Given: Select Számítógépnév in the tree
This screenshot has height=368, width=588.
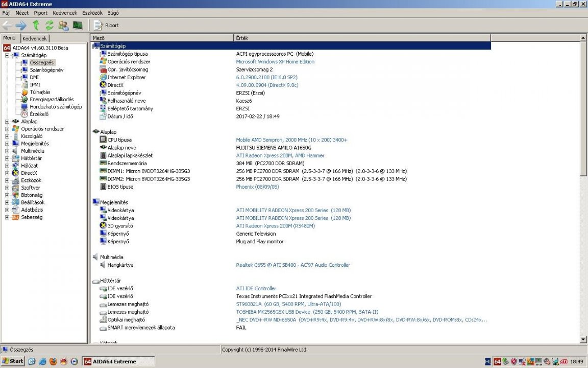Looking at the screenshot, I should point(46,70).
